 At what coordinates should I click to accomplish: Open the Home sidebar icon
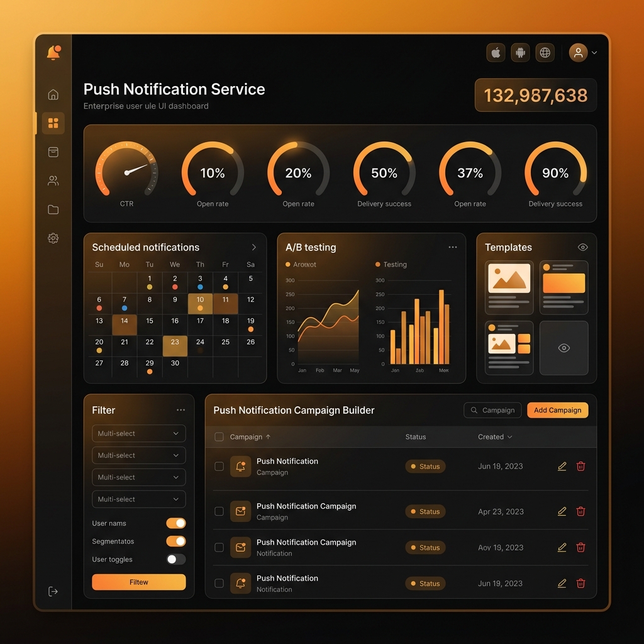click(x=53, y=94)
